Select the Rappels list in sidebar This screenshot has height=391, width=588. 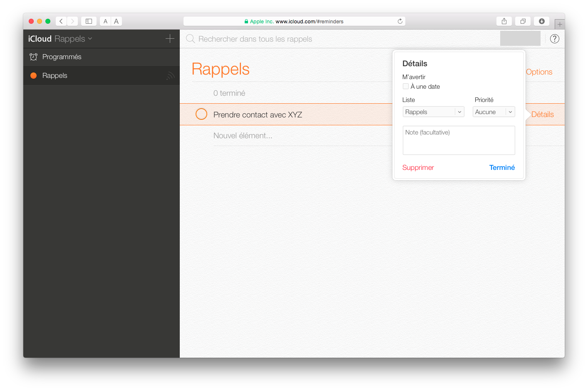pos(55,75)
